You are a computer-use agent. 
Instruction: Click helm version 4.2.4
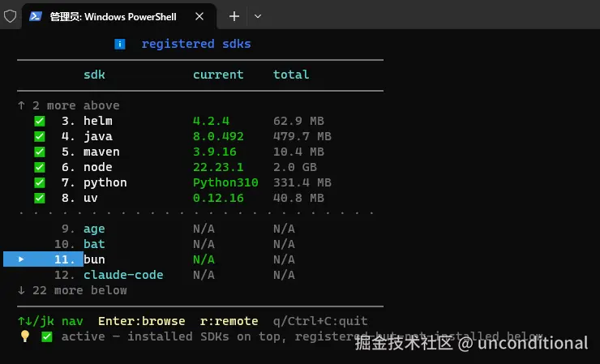211,121
